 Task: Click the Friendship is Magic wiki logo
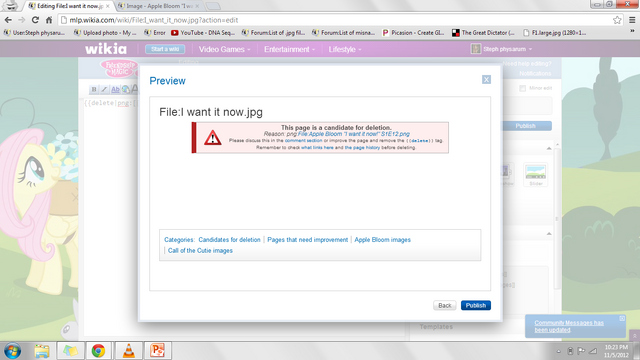(x=119, y=68)
